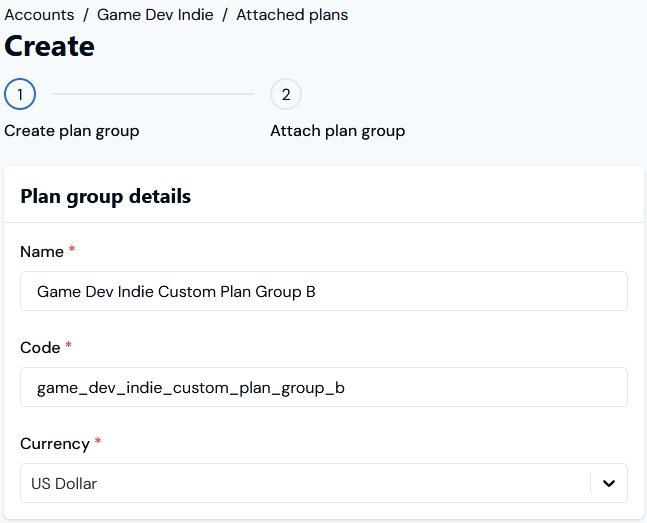
Task: Click the Create page title
Action: pyautogui.click(x=50, y=46)
